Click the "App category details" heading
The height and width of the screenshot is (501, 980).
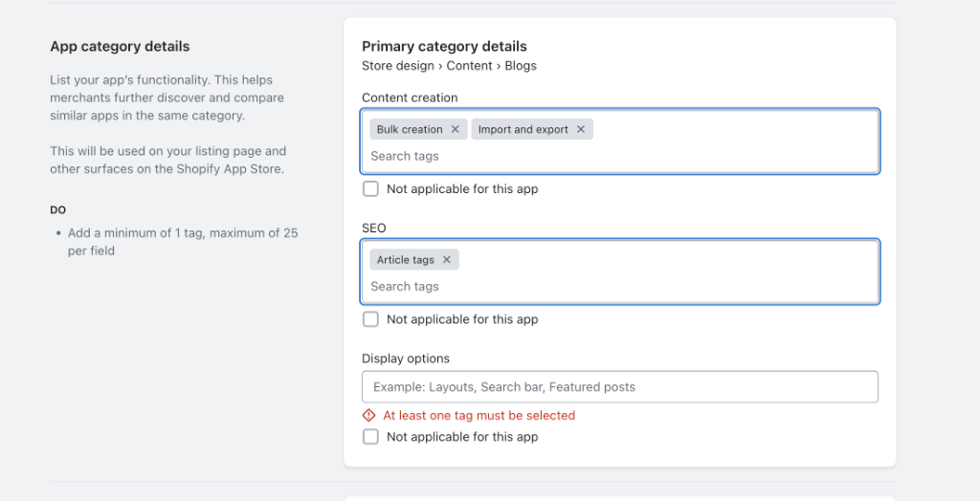coord(120,46)
